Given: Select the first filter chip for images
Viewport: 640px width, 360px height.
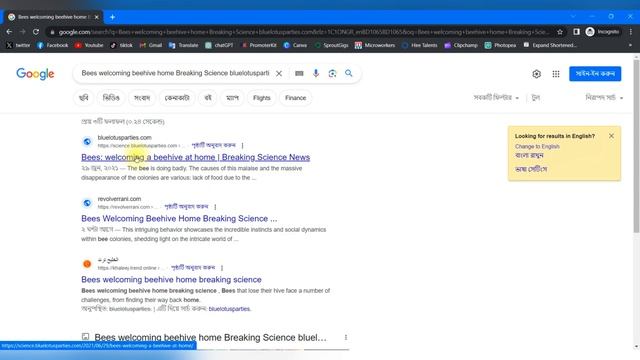Looking at the screenshot, I should [84, 98].
